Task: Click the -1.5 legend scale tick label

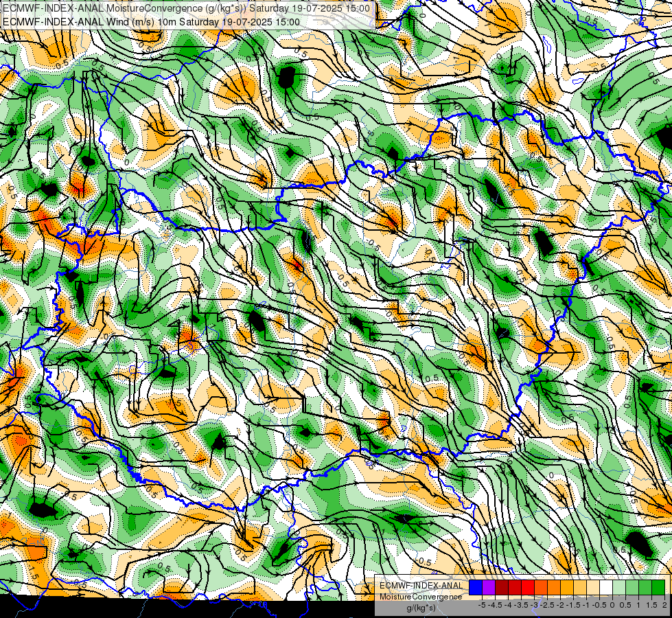Action: click(x=573, y=605)
